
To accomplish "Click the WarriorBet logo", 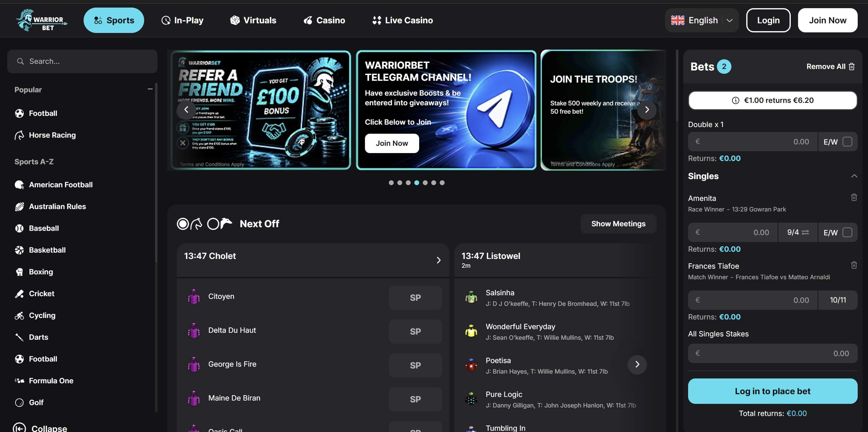I will click(41, 20).
